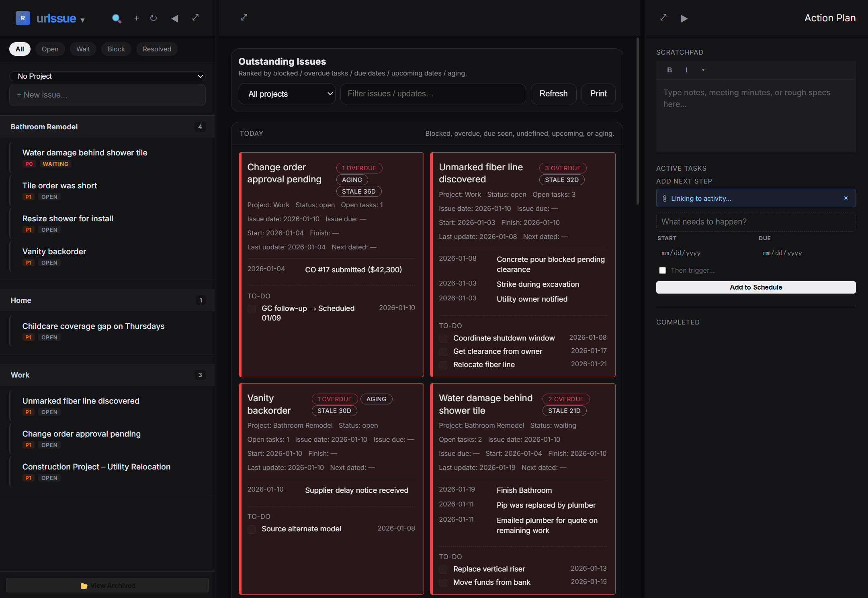Viewport: 868px width, 598px height.
Task: Collapse sidebar with left triangle icon
Action: (174, 18)
